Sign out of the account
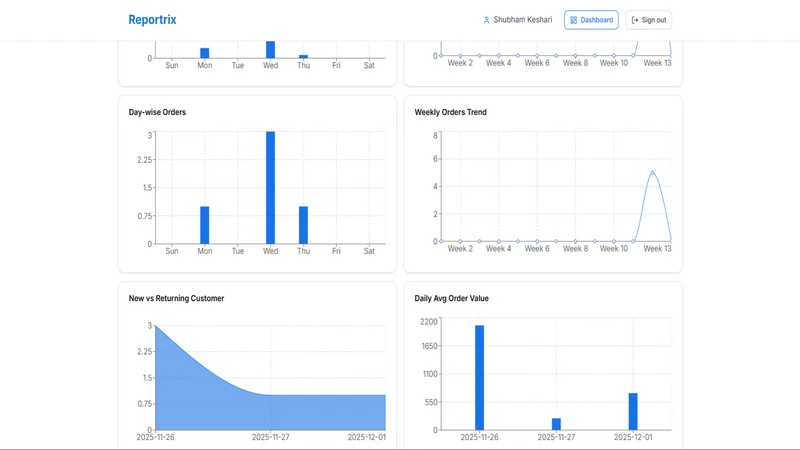800x450 pixels. pos(648,20)
